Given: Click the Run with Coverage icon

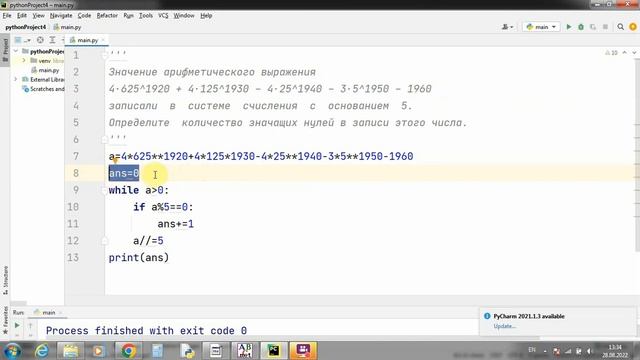Looking at the screenshot, I should pyautogui.click(x=593, y=27).
